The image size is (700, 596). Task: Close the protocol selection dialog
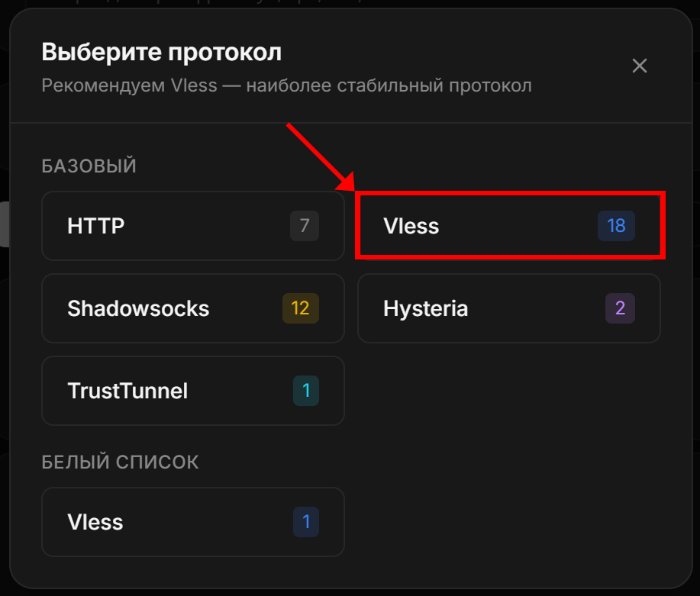coord(640,66)
